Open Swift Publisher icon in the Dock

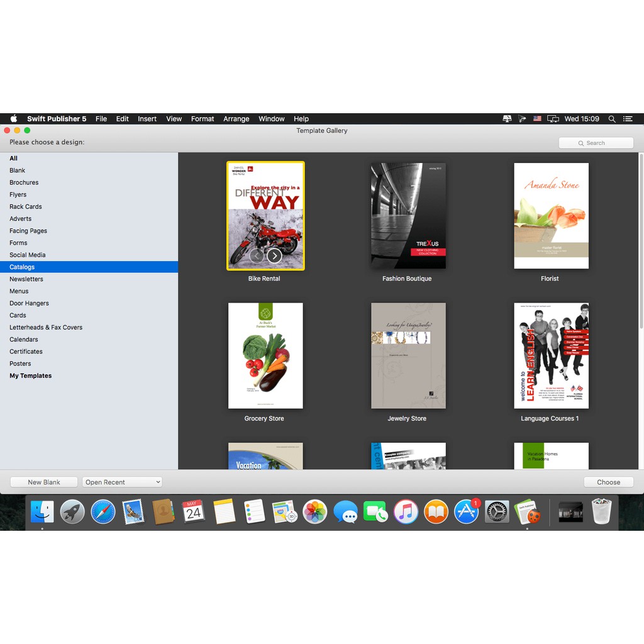click(x=527, y=512)
